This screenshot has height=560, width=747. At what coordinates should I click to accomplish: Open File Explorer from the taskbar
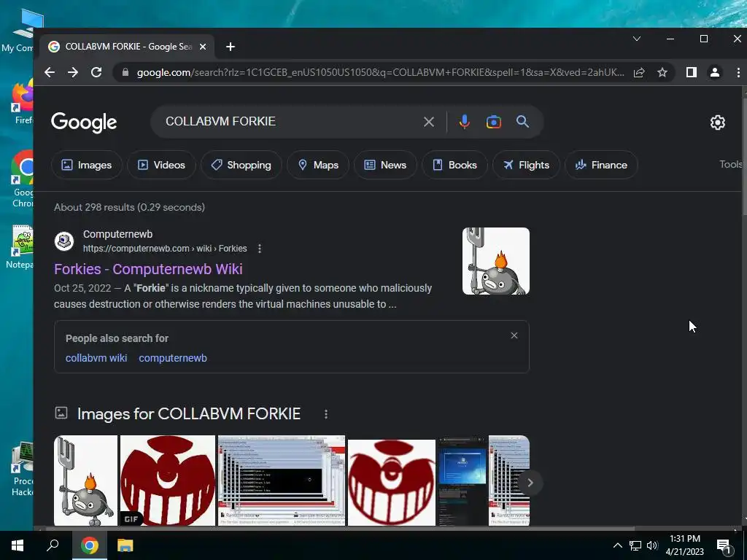pos(125,545)
